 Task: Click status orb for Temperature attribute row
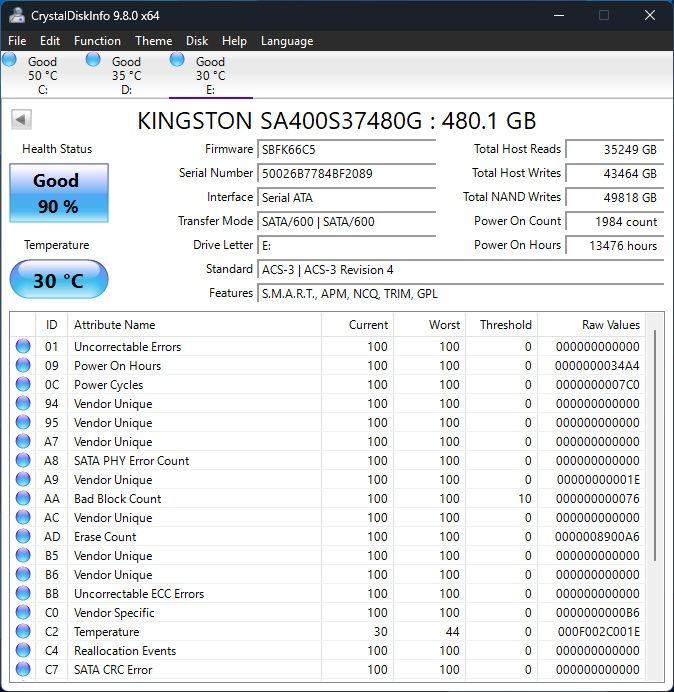(x=23, y=631)
